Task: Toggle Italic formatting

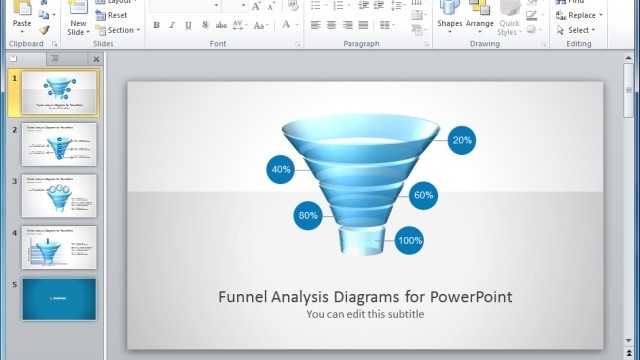Action: (172, 25)
